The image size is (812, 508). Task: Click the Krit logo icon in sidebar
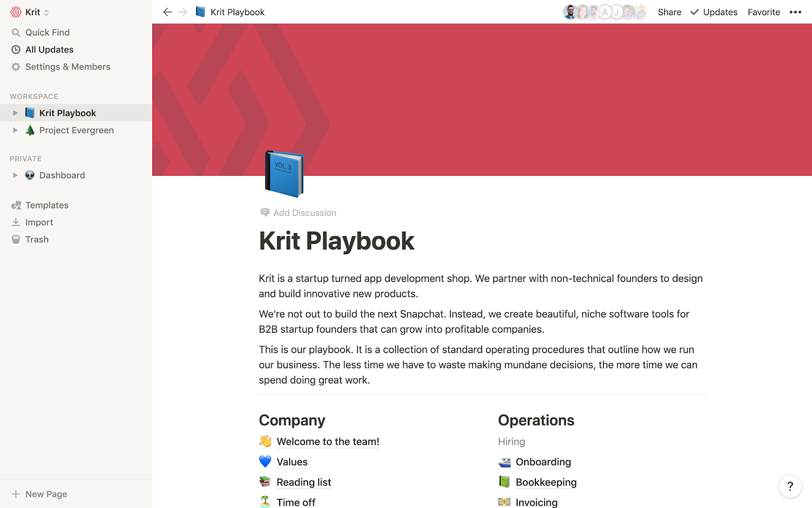coord(16,12)
